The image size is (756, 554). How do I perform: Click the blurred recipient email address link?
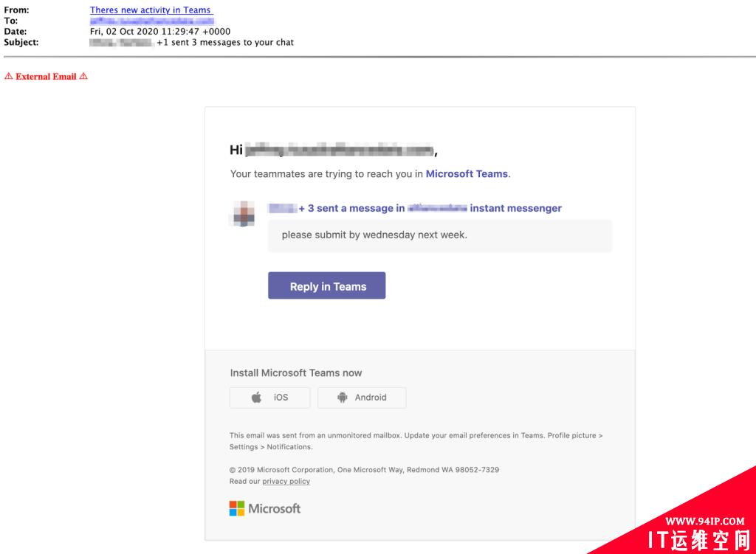152,21
